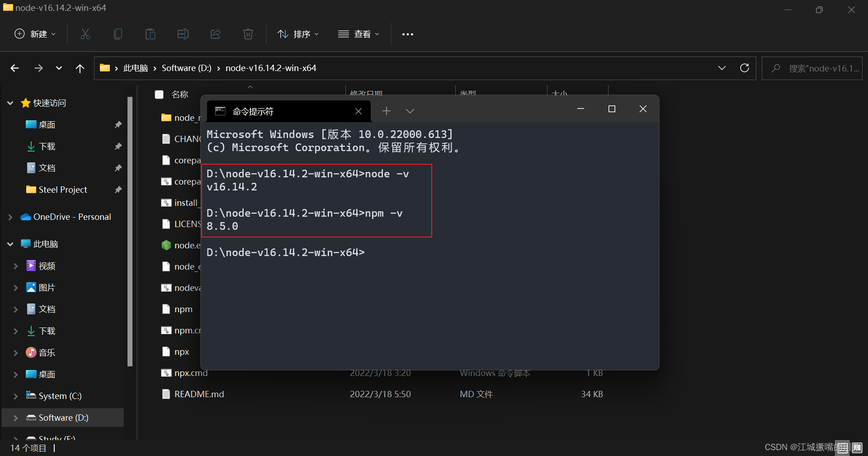The image size is (868, 456).
Task: Click the 34 KB size cell
Action: (592, 394)
